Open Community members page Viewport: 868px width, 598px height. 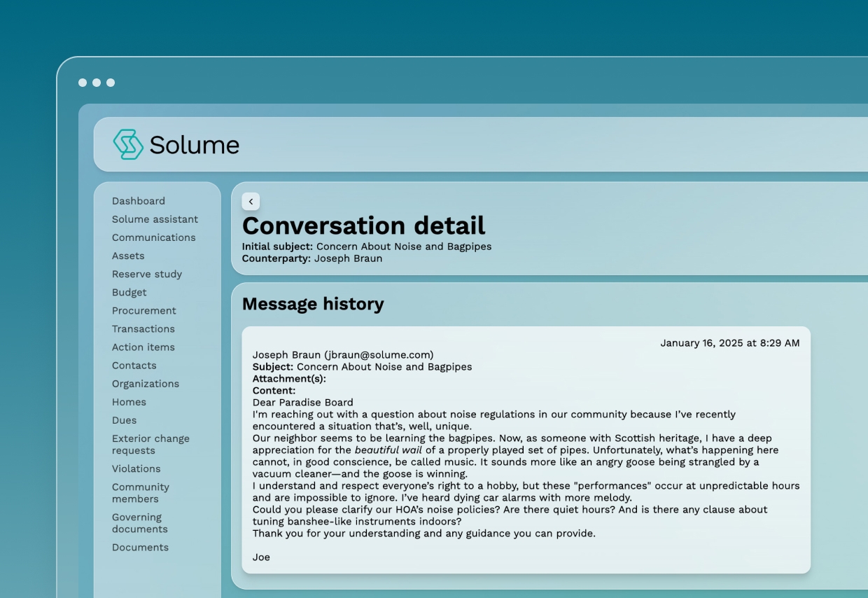click(141, 492)
